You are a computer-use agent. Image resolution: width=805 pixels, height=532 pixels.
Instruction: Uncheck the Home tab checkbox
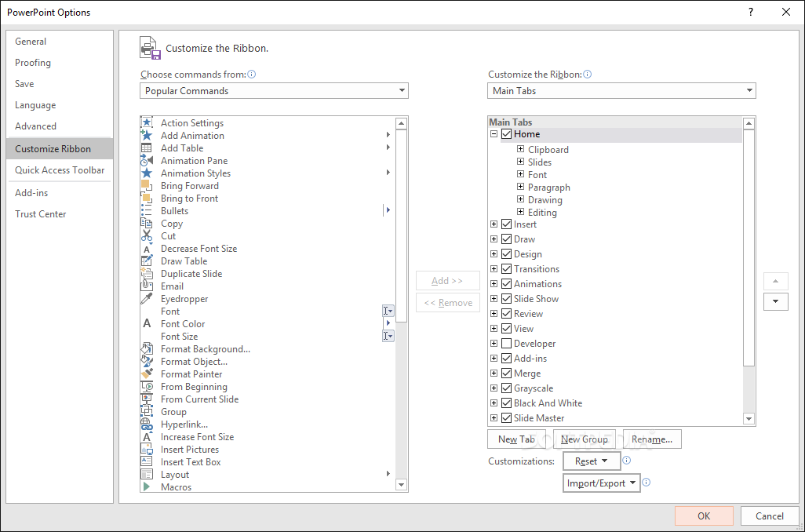coord(506,134)
